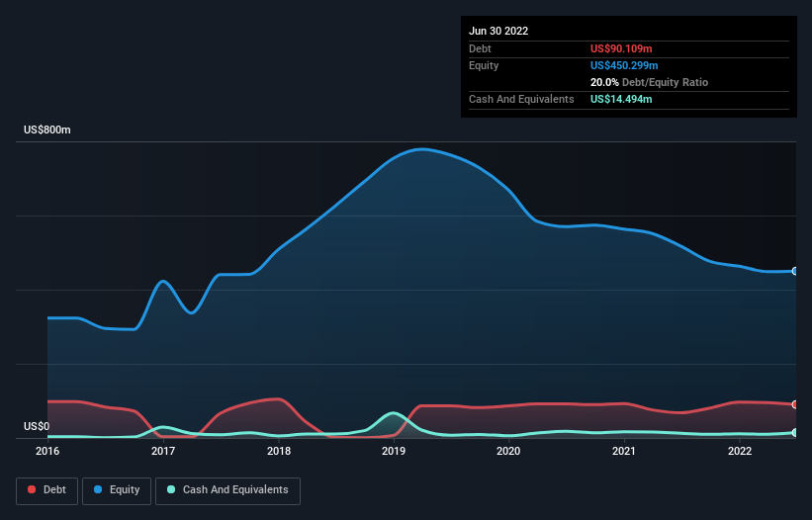Screen dimensions: 812x520
Task: Click the 2022 x-axis label
Action: (740, 451)
